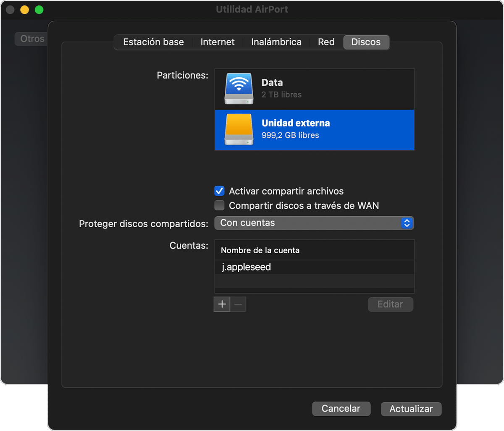Go to the Inalámbrica tab
This screenshot has width=504, height=431.
click(x=276, y=42)
